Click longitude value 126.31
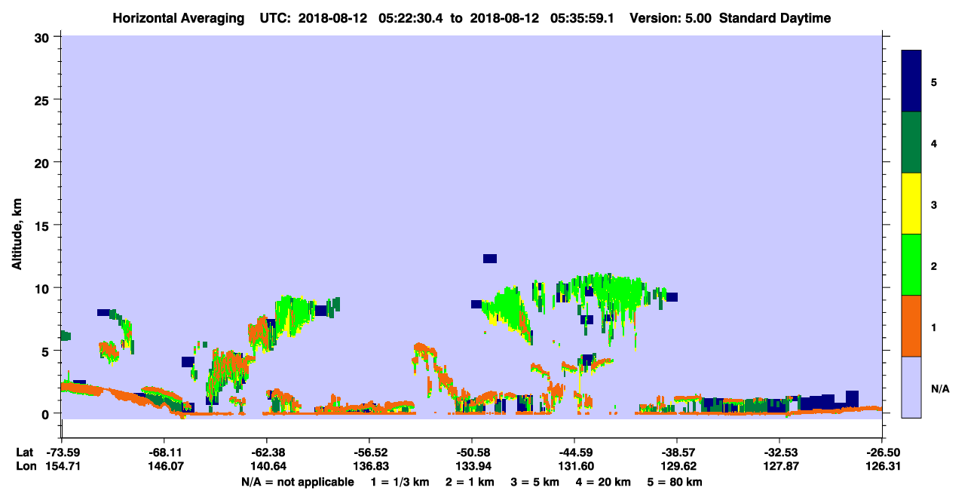The image size is (980, 503). point(882,467)
